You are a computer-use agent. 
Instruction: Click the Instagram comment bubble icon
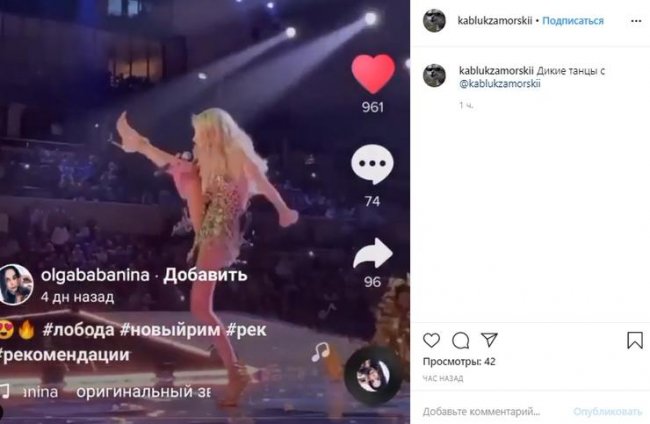[461, 341]
